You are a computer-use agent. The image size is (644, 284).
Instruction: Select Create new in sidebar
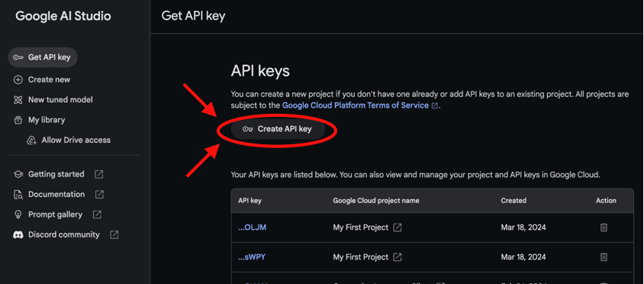pyautogui.click(x=42, y=79)
